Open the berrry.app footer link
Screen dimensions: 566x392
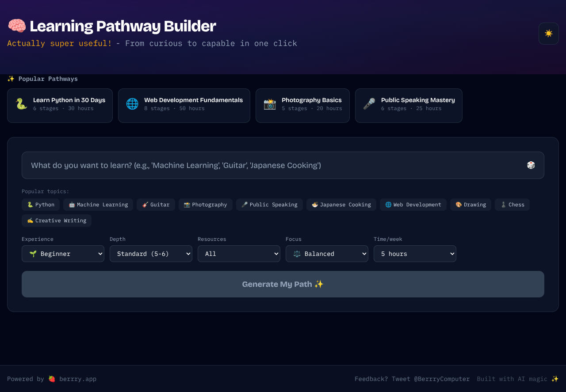click(77, 379)
